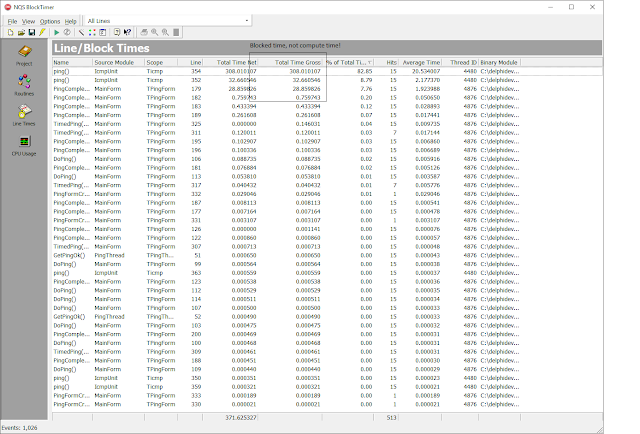Select the TimedPing row at line 325
Screen dimensions: 640x434
pyautogui.click(x=327, y=124)
